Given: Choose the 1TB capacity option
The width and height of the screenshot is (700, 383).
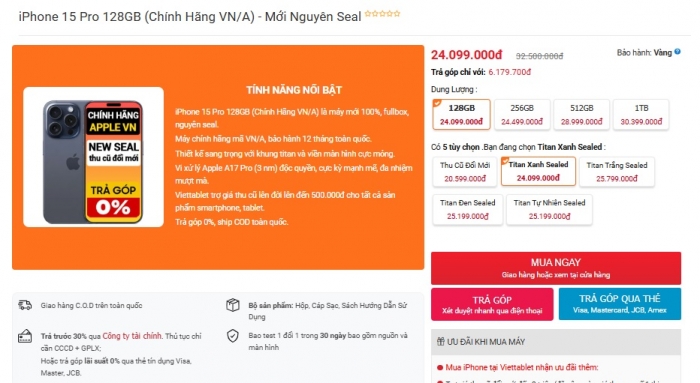Looking at the screenshot, I should coord(641,115).
